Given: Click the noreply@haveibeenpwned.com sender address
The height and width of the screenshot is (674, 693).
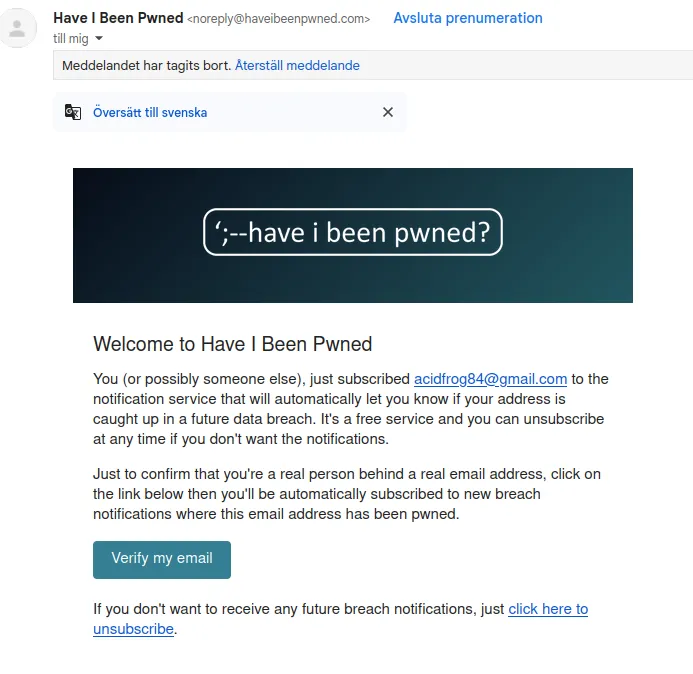Looking at the screenshot, I should coord(278,19).
